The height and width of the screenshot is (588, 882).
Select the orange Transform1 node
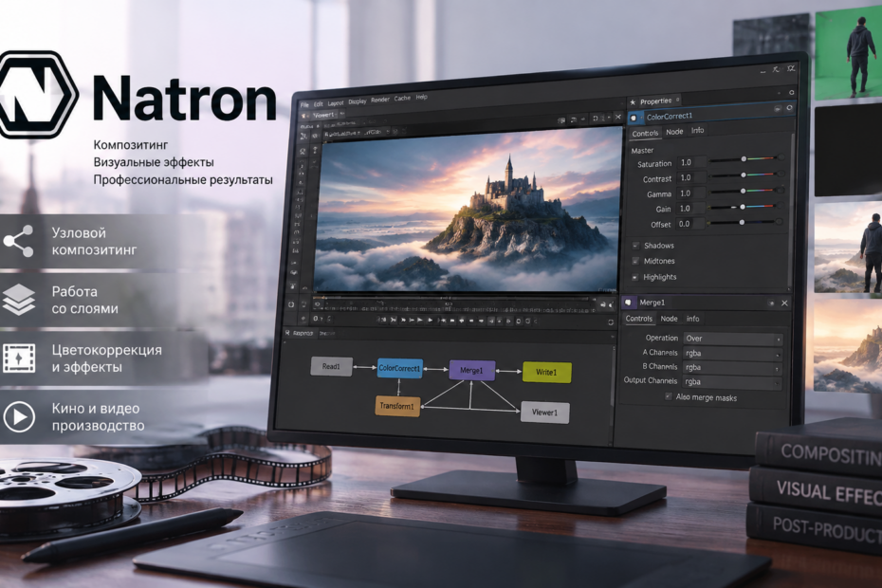397,406
